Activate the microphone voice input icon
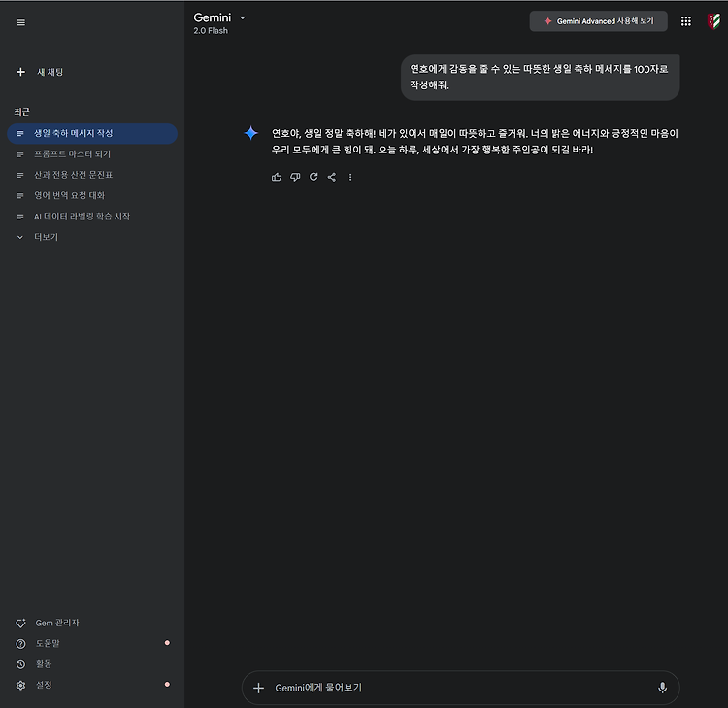 [x=663, y=688]
